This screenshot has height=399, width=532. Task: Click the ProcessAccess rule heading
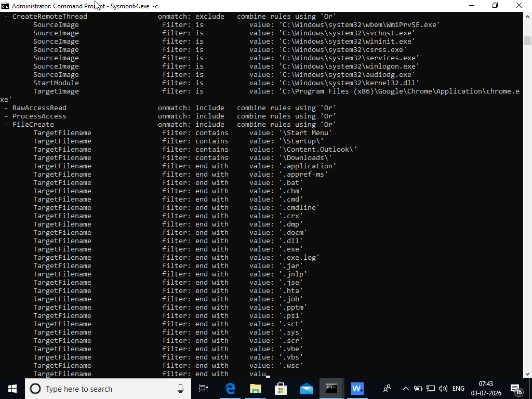click(39, 116)
